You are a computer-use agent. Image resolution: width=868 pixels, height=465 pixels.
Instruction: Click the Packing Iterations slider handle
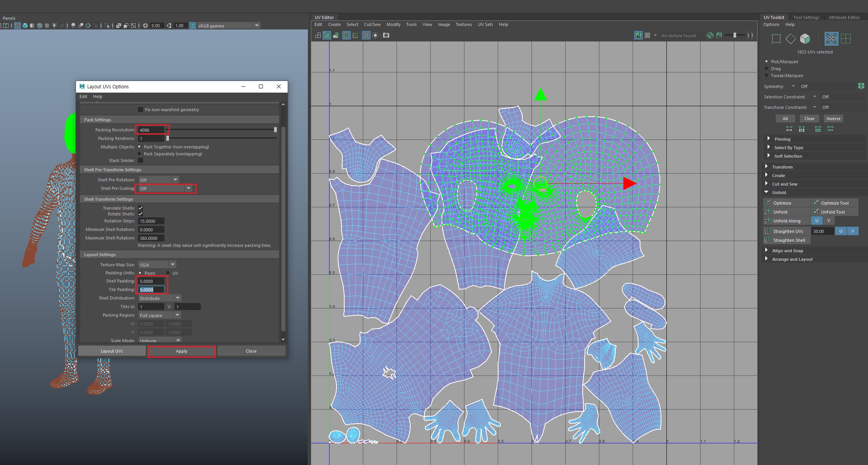167,138
